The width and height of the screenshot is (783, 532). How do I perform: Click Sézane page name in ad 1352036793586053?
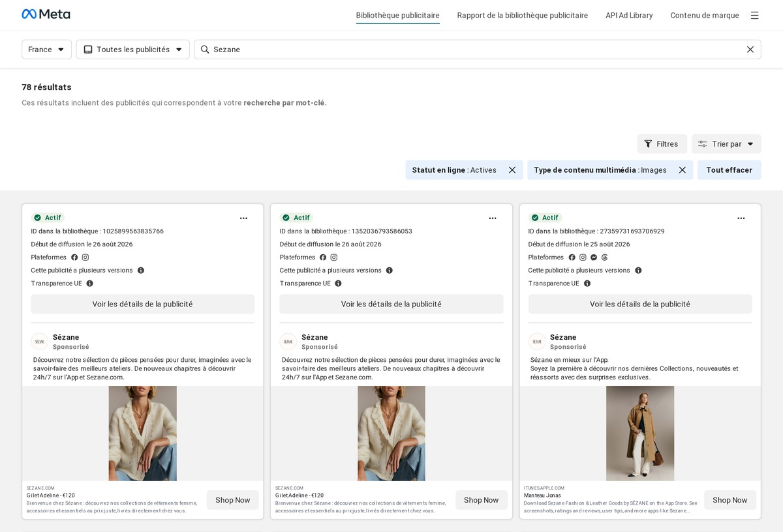click(315, 337)
